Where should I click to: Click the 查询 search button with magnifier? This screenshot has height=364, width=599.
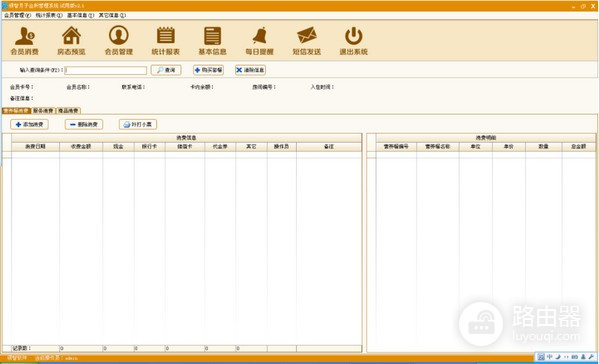click(166, 70)
